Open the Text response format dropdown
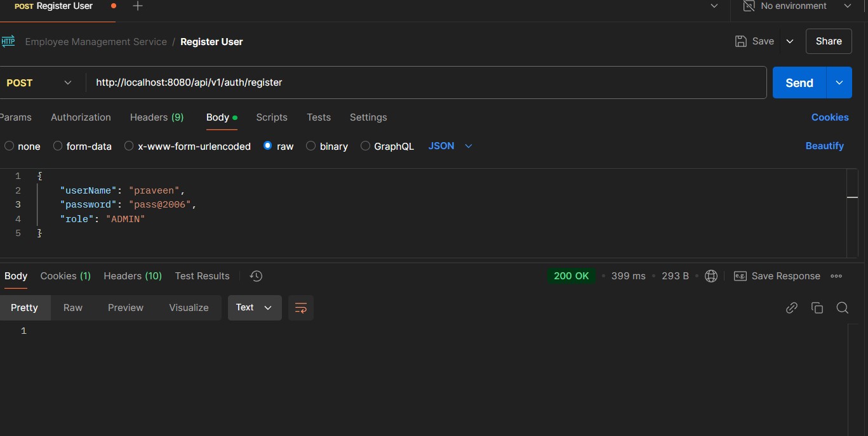This screenshot has width=868, height=436. (x=255, y=308)
